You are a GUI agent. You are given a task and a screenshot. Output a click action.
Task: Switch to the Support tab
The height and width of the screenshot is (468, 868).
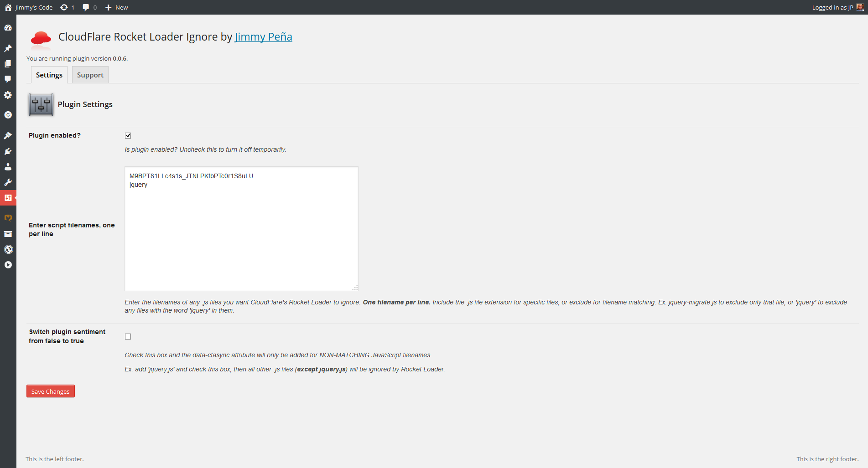click(x=90, y=75)
